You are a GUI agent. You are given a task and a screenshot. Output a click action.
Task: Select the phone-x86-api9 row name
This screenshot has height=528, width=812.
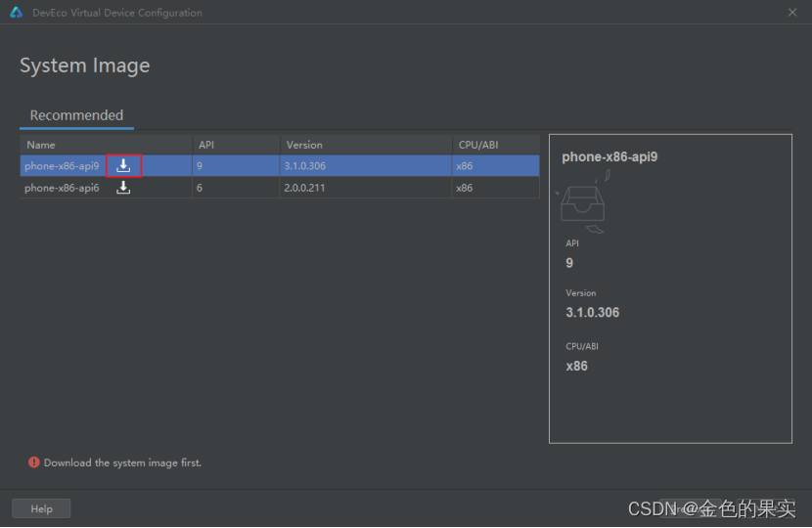pyautogui.click(x=62, y=166)
